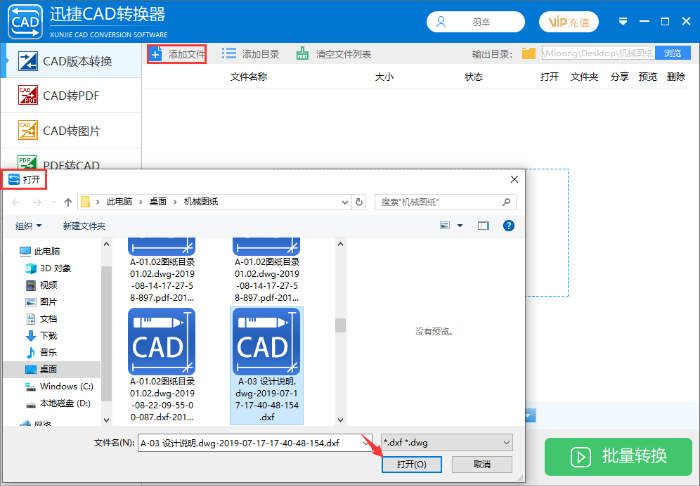Click the 清空文件列表 clear list button
700x486 pixels.
[x=333, y=54]
